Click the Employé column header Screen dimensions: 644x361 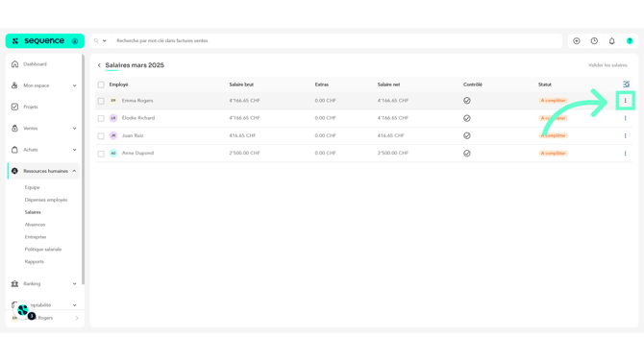pyautogui.click(x=118, y=84)
